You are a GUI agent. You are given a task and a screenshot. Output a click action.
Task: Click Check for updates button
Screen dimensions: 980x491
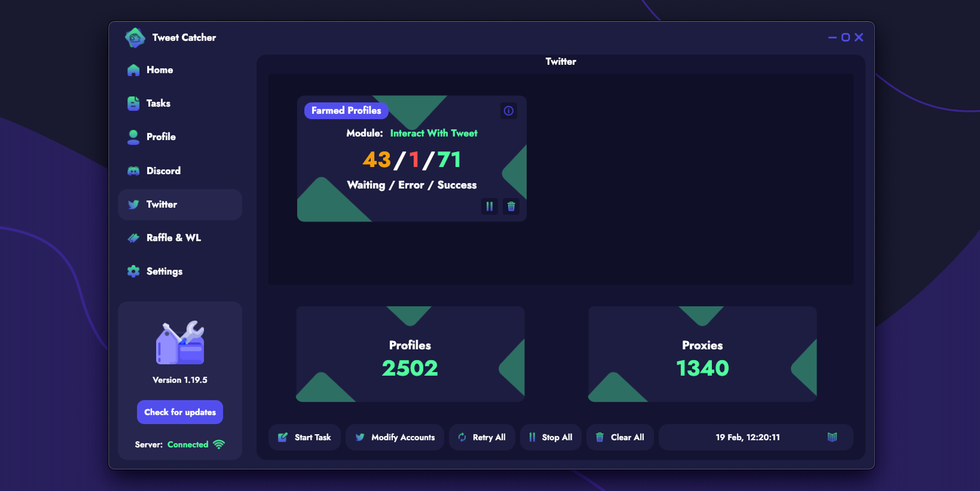[x=180, y=412]
